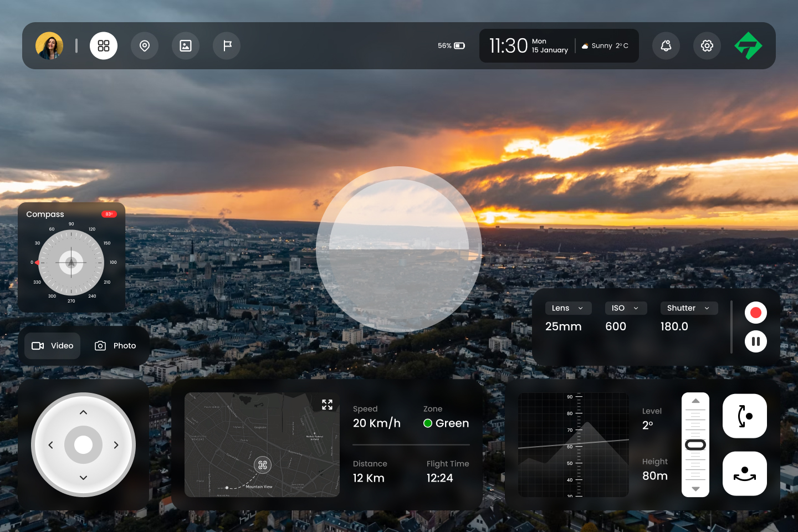
Task: Click the joystick up arrow
Action: pyautogui.click(x=83, y=412)
